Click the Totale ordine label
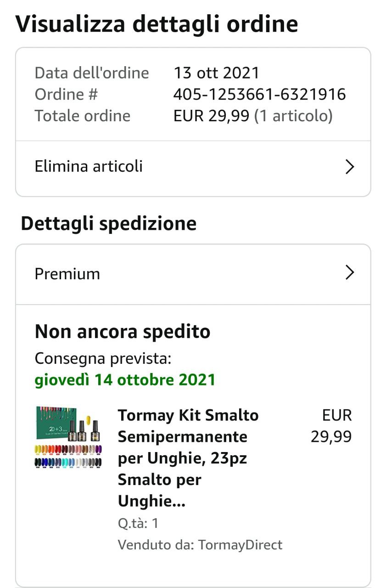Screen dimensions: 386x588 [x=83, y=116]
